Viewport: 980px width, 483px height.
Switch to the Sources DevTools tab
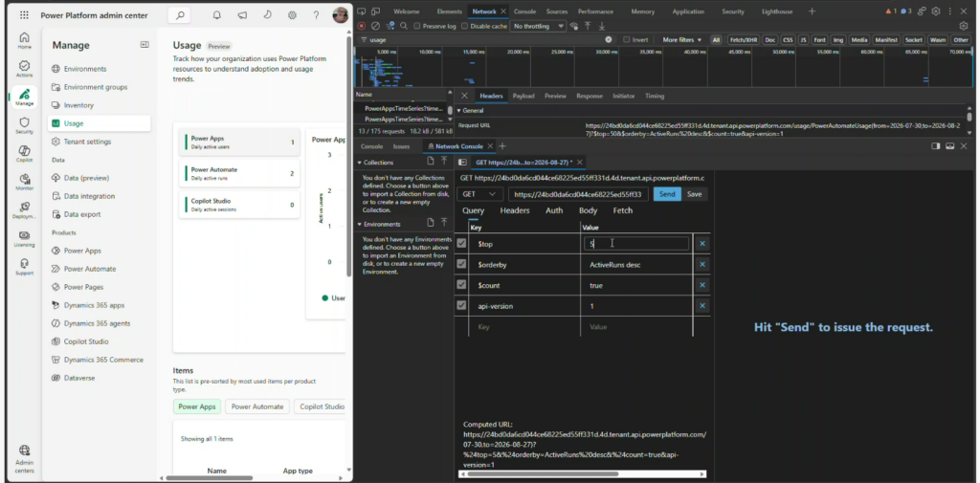coord(556,11)
